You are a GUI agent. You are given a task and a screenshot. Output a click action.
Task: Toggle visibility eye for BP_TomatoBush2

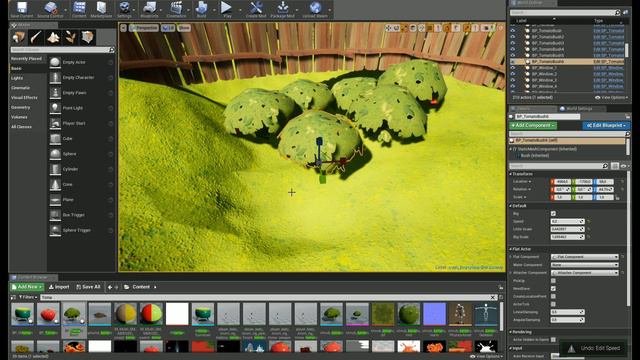pos(513,37)
